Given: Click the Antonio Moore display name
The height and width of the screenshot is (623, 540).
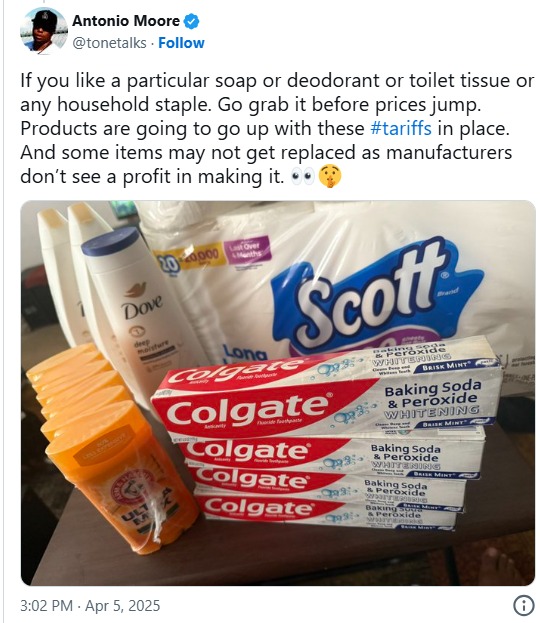Looking at the screenshot, I should [126, 21].
